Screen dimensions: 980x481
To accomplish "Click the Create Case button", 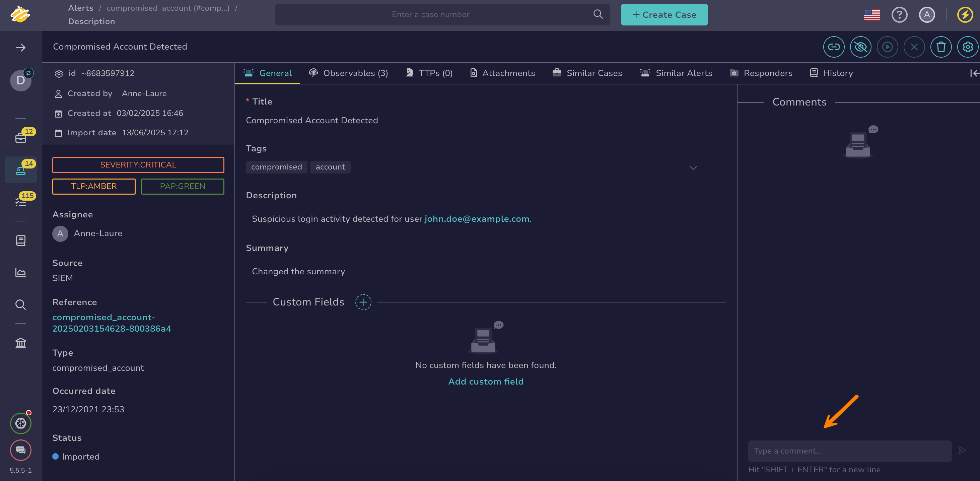I will point(664,15).
